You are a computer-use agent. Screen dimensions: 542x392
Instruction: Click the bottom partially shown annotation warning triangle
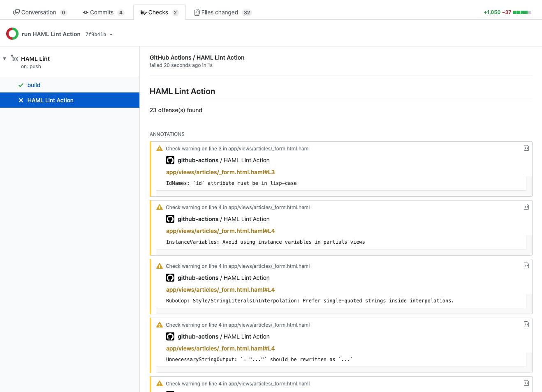point(160,383)
